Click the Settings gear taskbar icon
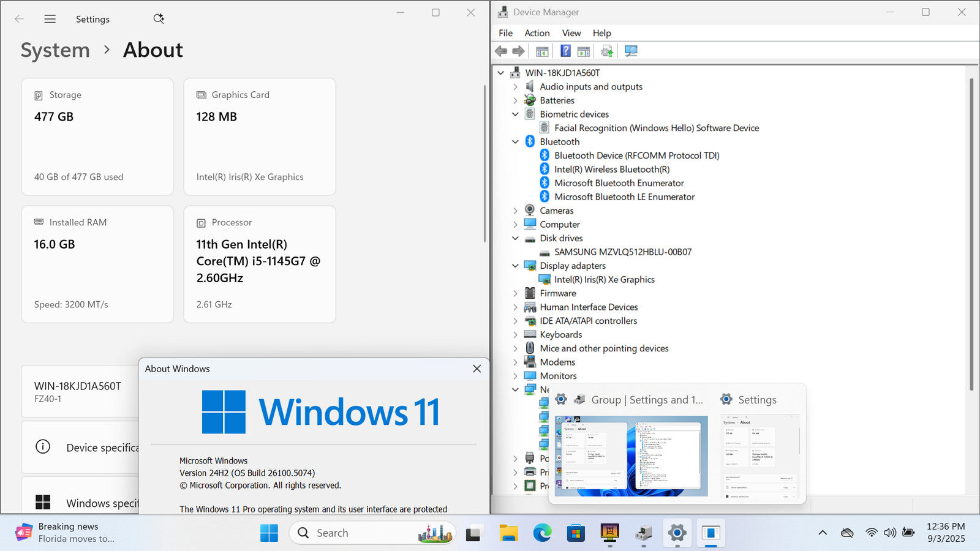Screen dimensions: 980x551 click(x=677, y=533)
